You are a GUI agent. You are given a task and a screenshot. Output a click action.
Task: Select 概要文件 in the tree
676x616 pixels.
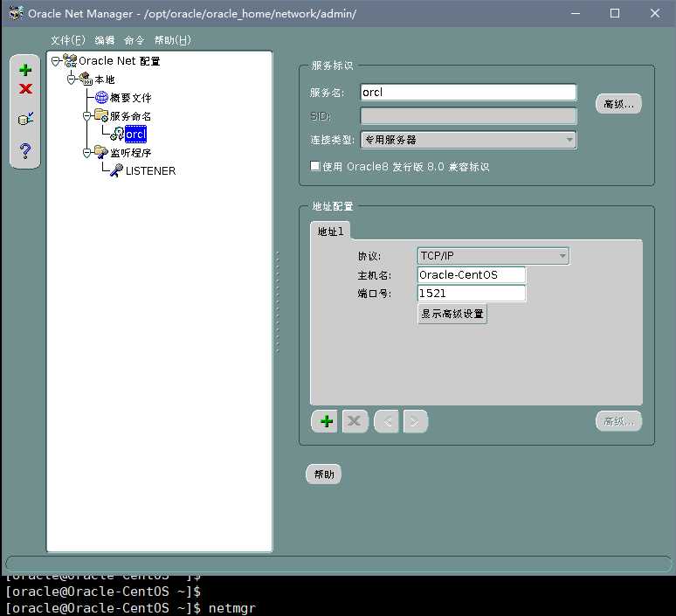click(x=131, y=98)
